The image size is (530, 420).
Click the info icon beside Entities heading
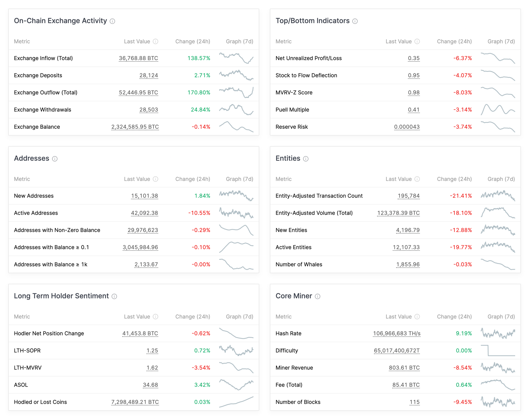(x=306, y=159)
